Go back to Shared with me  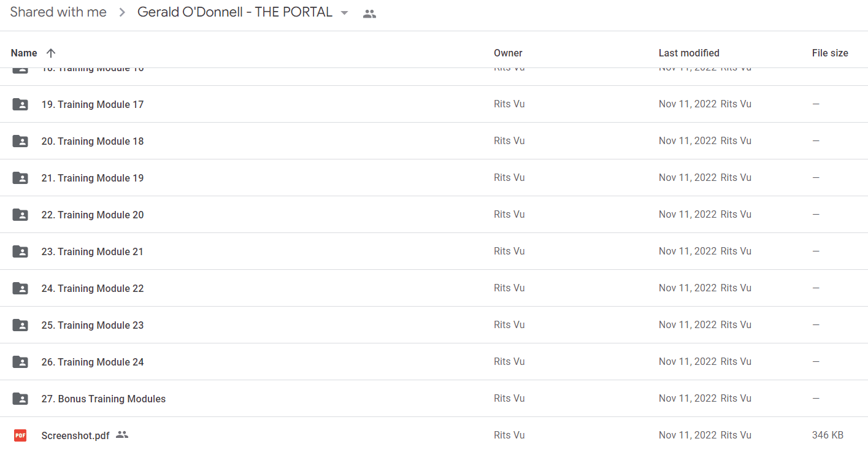pyautogui.click(x=58, y=12)
